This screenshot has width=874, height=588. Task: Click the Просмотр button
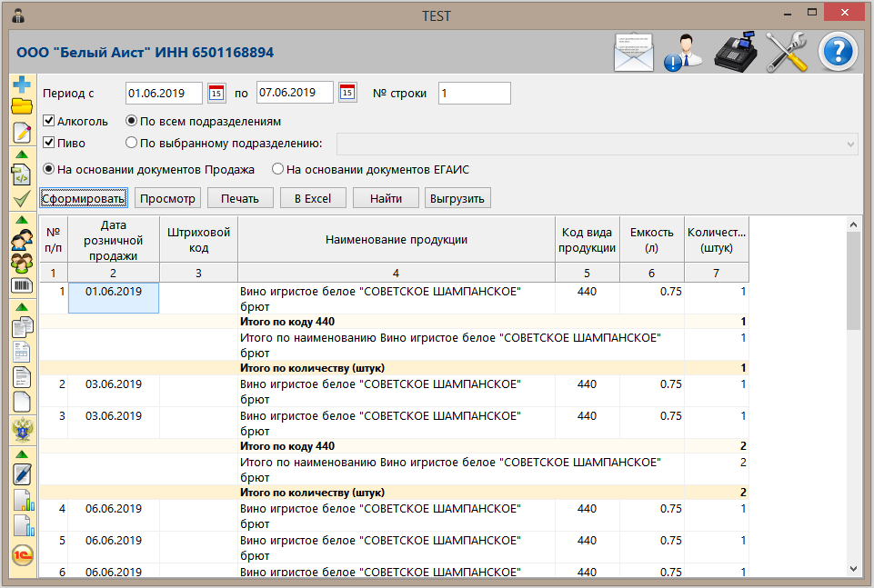[x=167, y=198]
